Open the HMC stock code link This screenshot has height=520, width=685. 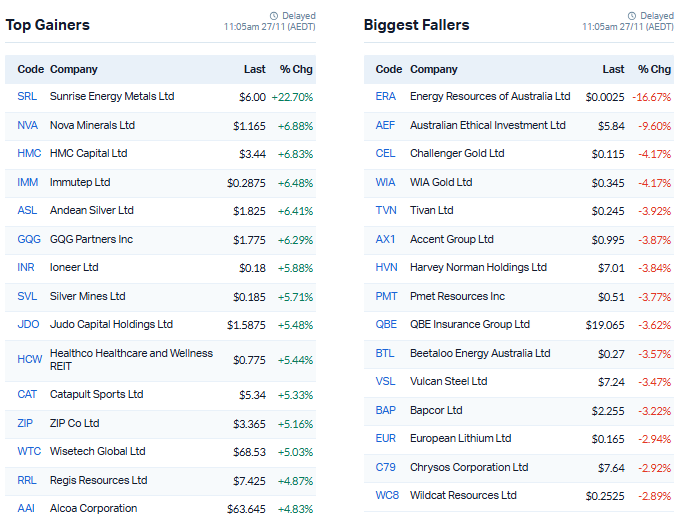click(29, 153)
